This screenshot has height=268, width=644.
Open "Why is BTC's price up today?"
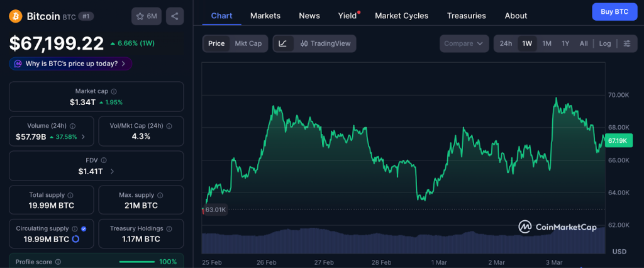(70, 64)
